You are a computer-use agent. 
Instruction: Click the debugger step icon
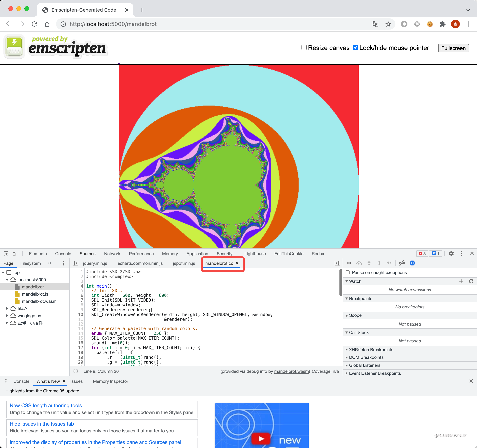[389, 263]
